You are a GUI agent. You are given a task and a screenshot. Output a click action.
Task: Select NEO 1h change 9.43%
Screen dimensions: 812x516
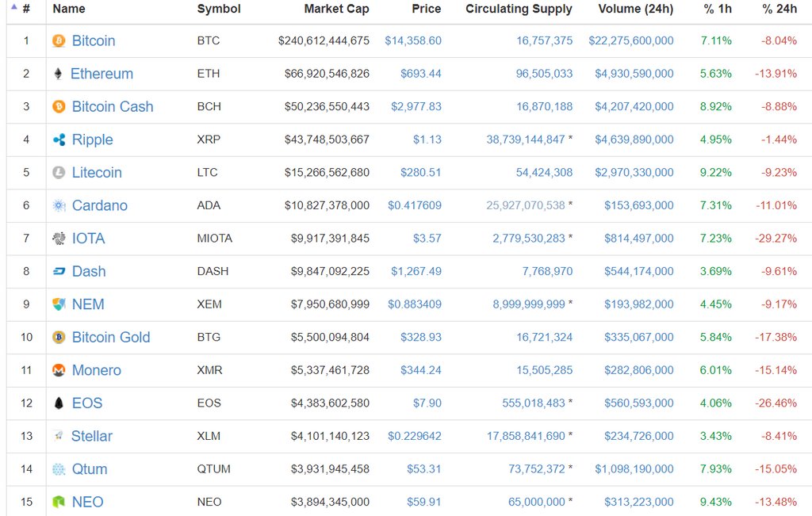716,502
